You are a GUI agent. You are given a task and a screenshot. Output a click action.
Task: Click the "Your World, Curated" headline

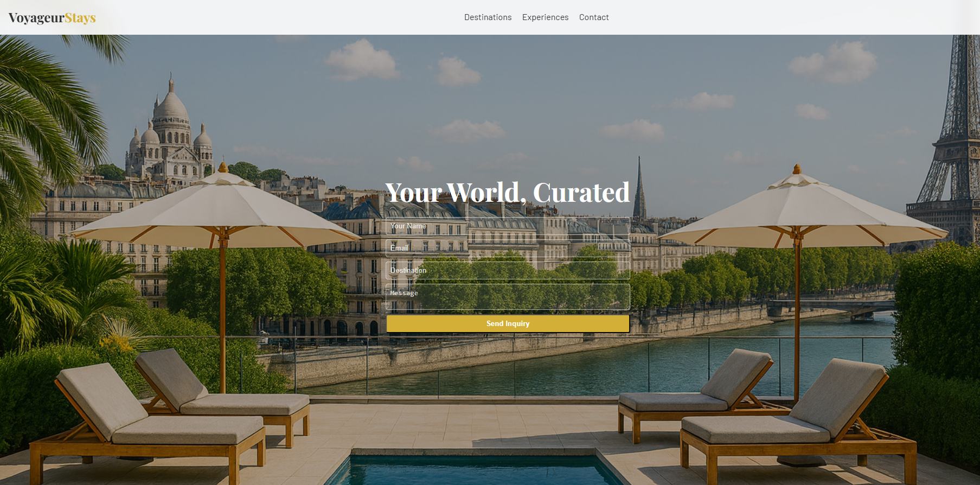[x=508, y=193]
